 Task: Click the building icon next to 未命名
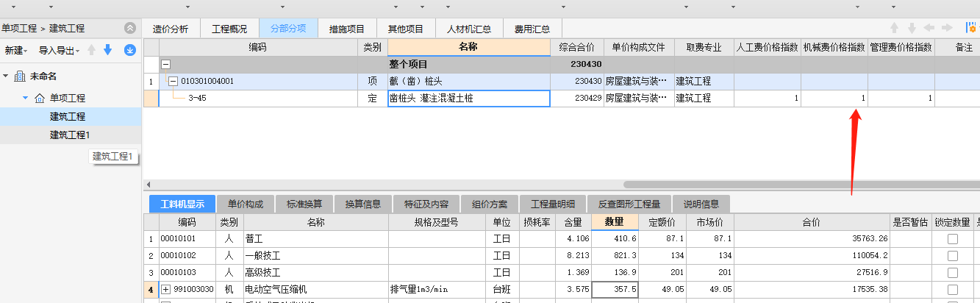tap(20, 76)
